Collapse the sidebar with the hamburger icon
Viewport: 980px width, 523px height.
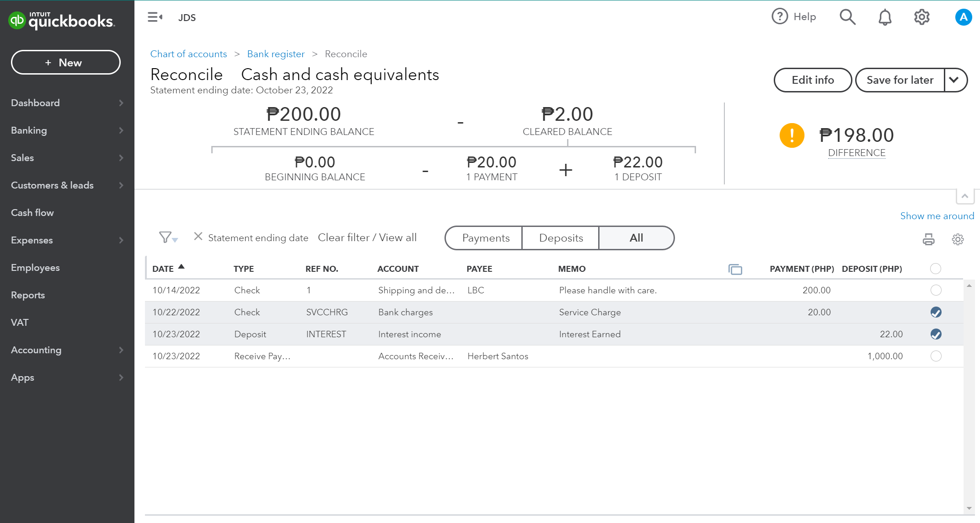[x=155, y=17]
